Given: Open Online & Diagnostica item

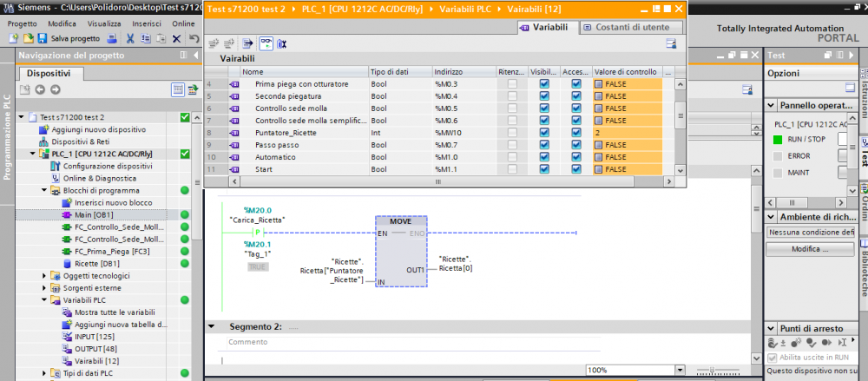Looking at the screenshot, I should click(x=101, y=178).
